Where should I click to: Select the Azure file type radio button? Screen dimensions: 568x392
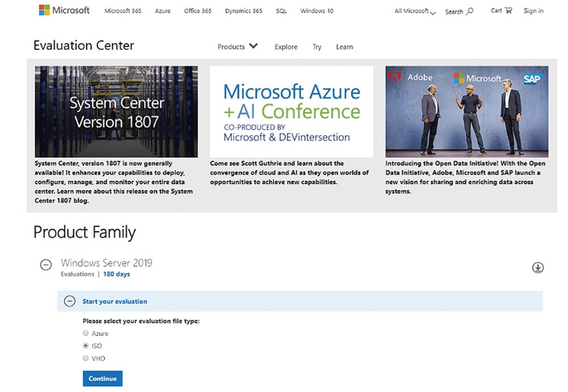point(86,333)
